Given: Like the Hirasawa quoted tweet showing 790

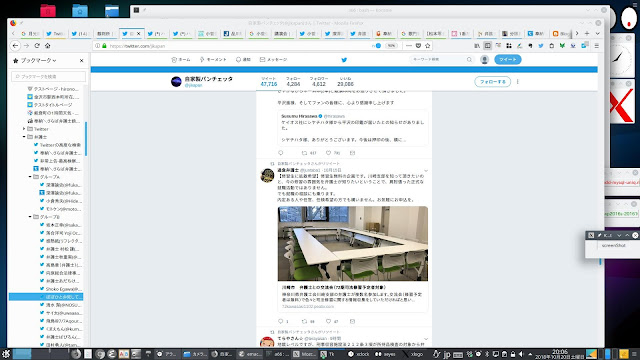Looking at the screenshot, I should (x=329, y=153).
